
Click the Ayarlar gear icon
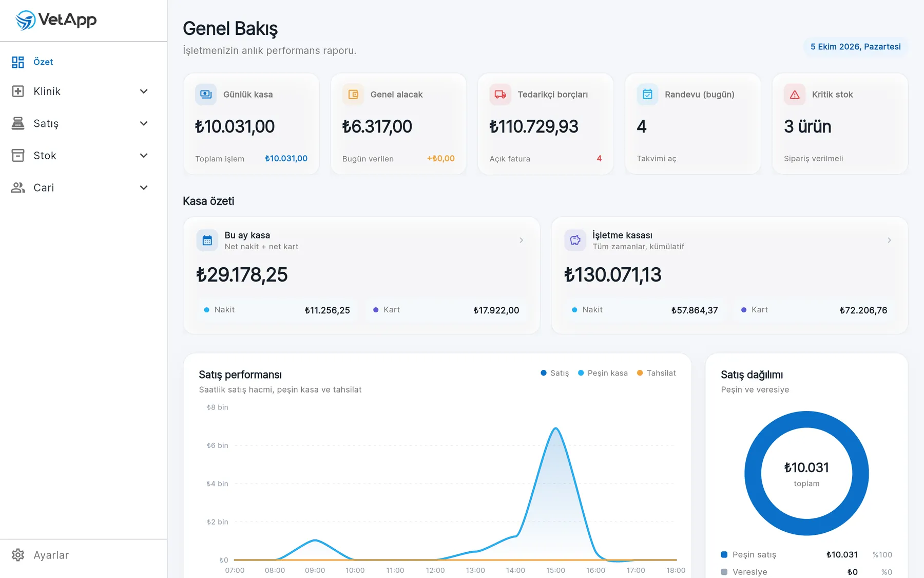click(x=18, y=555)
